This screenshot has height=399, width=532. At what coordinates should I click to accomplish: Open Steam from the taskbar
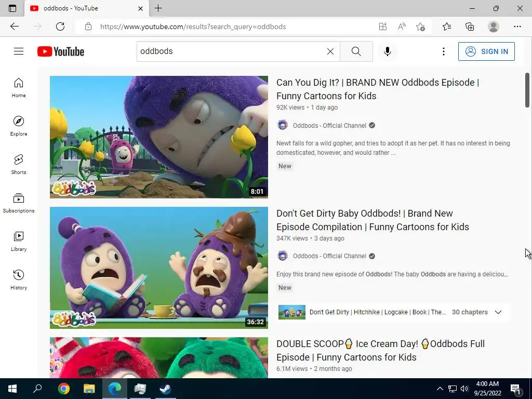coord(166,389)
